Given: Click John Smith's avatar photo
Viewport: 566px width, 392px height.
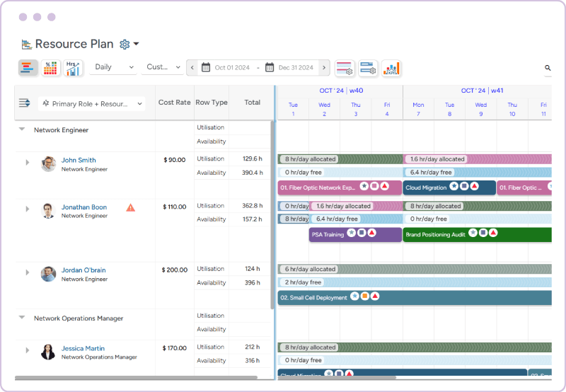Looking at the screenshot, I should tap(48, 164).
